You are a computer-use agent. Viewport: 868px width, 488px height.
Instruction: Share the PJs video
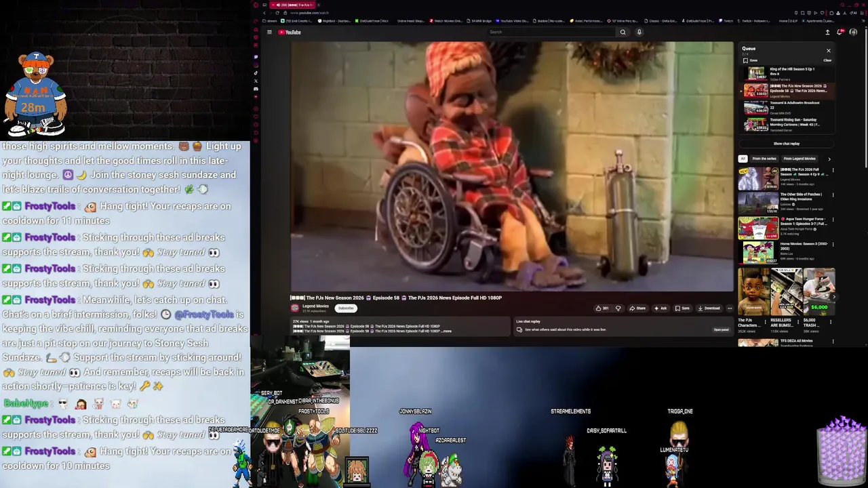coord(637,308)
